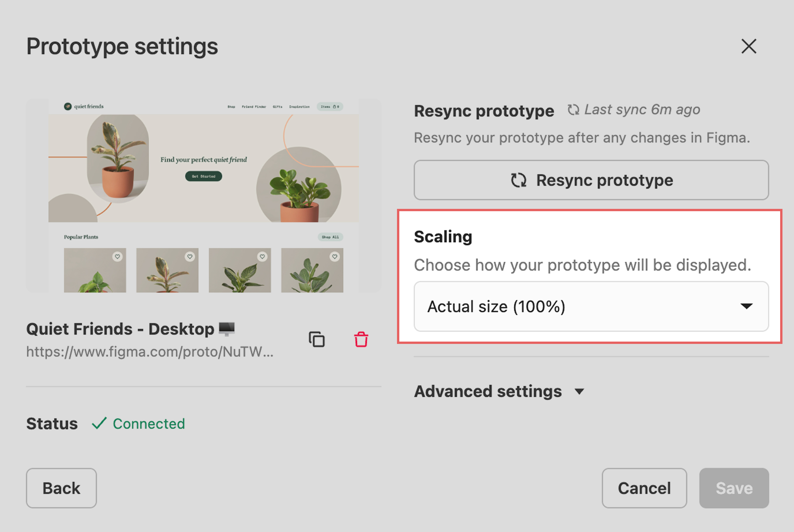Click the quiet friends logo in the preview

click(84, 106)
